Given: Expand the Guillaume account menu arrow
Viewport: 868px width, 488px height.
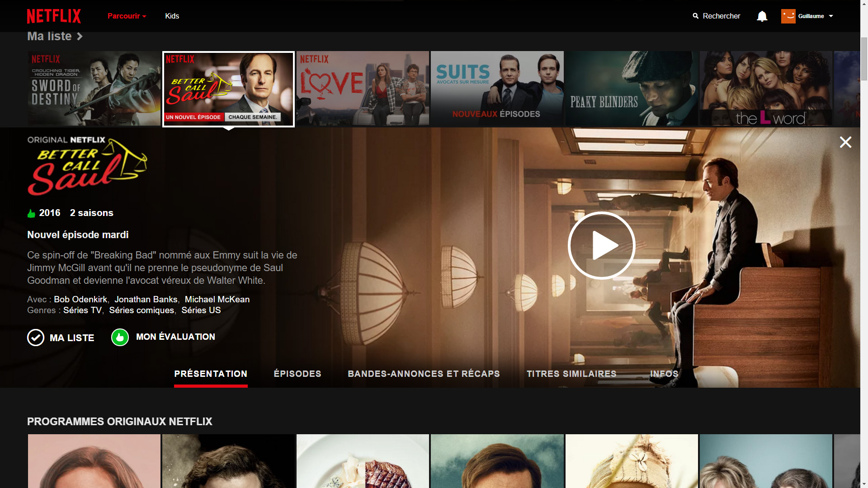Looking at the screenshot, I should pyautogui.click(x=831, y=16).
